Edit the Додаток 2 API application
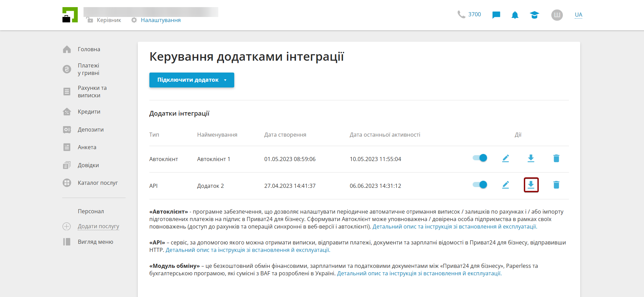 pyautogui.click(x=505, y=185)
